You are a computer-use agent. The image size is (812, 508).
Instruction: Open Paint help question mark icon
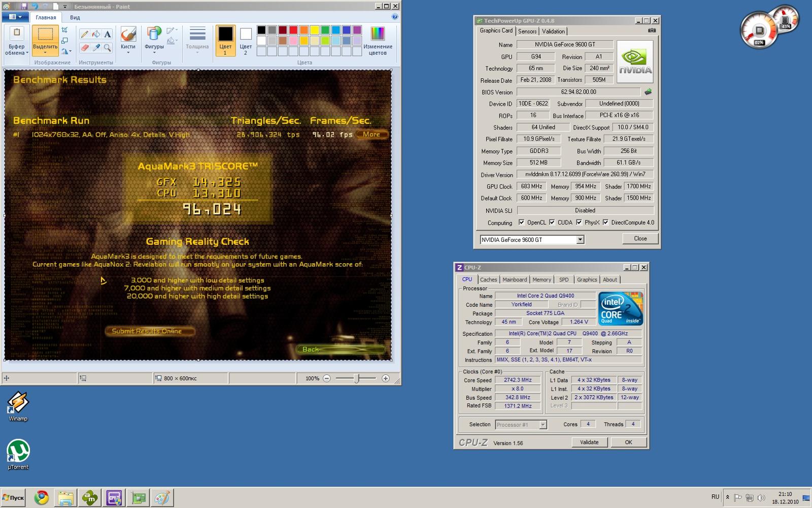(395, 17)
